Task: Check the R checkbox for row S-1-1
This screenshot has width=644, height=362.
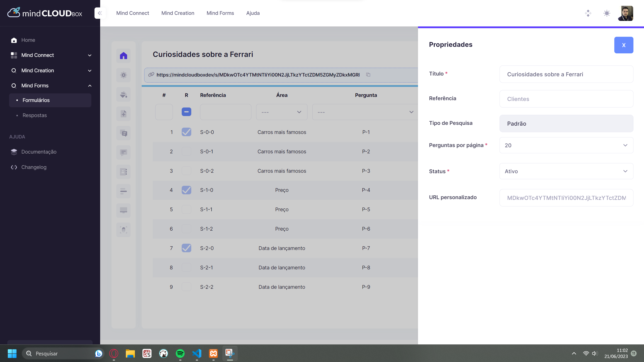Action: point(186,209)
